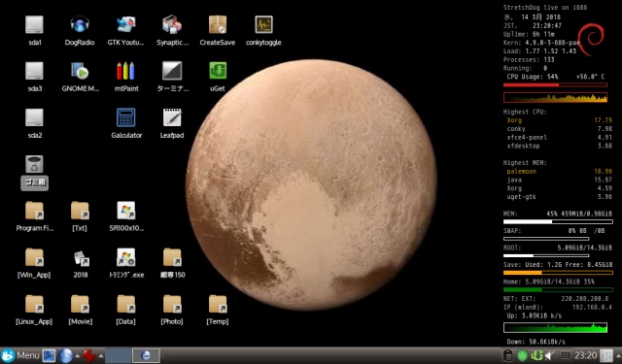Click the Xorg row under Highest CPU

pyautogui.click(x=559, y=120)
